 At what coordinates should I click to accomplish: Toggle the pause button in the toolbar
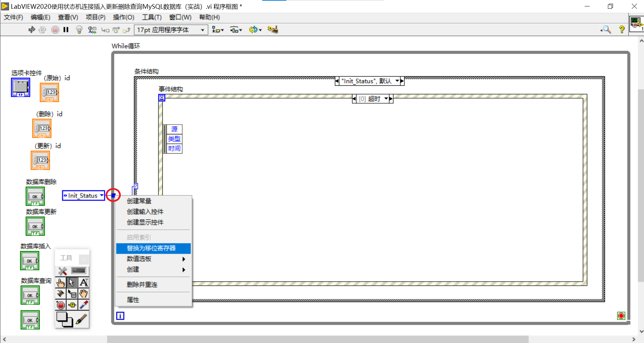coord(66,29)
